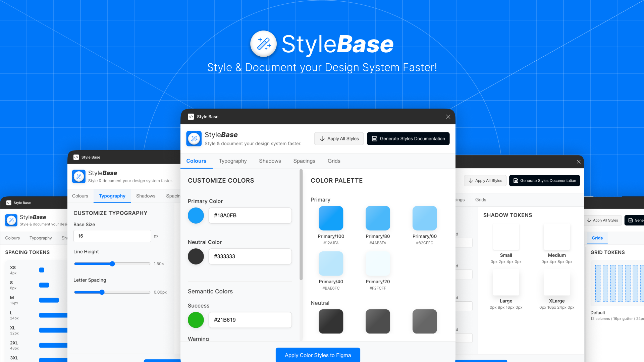Screen dimensions: 644x362
Task: Click the '1.50×' line height value
Action: click(159, 264)
